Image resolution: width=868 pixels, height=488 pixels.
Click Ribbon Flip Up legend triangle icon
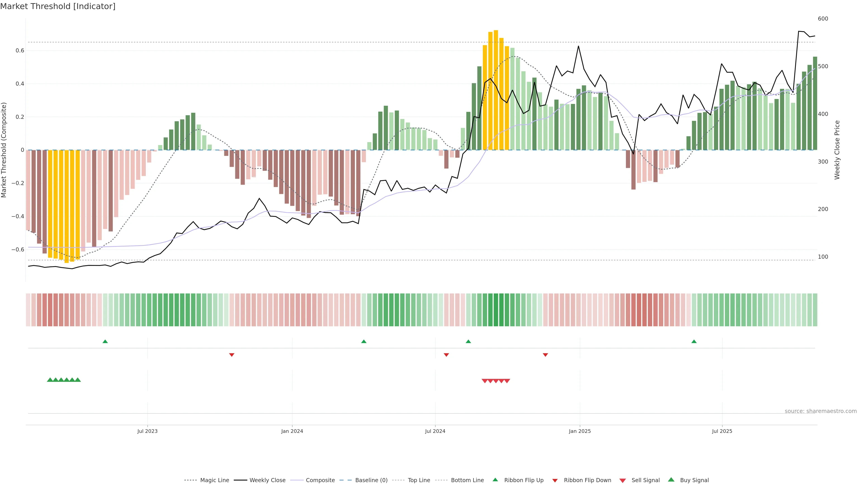tap(495, 480)
